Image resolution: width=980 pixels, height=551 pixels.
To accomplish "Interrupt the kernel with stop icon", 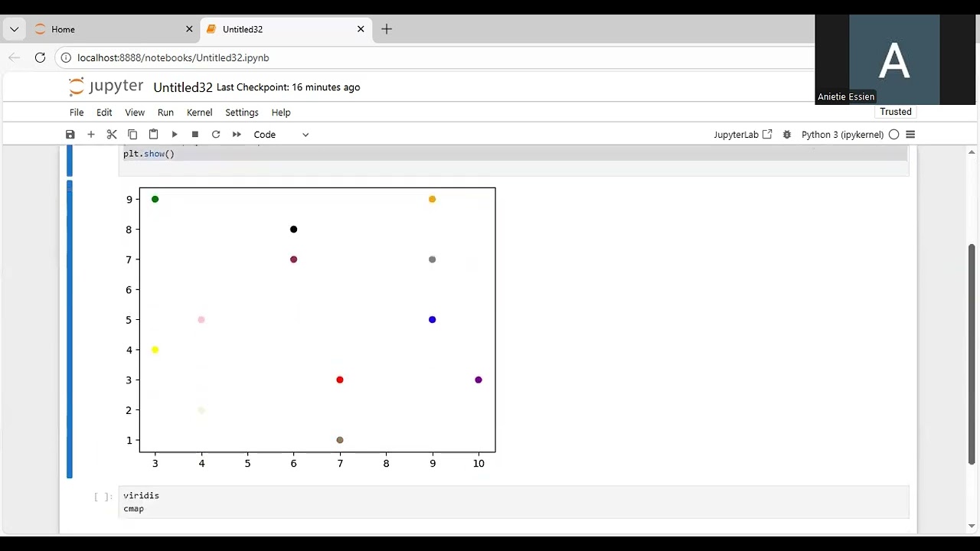I will [195, 135].
